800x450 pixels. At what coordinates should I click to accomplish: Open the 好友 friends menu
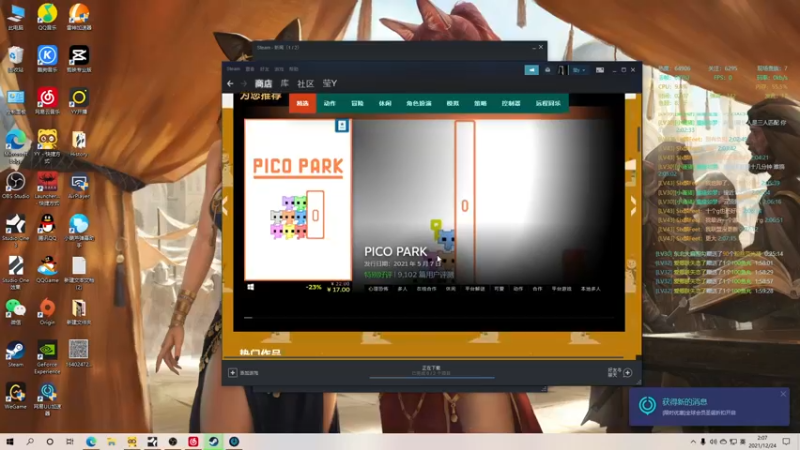(264, 69)
